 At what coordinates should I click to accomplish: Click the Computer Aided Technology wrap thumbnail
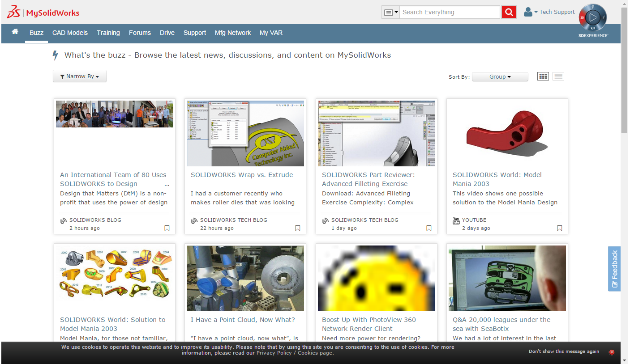[245, 133]
